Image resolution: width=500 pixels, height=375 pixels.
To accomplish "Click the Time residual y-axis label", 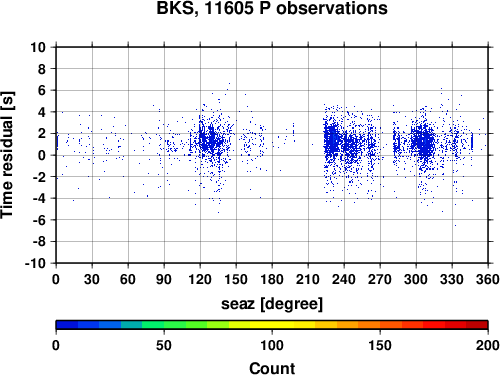I will pyautogui.click(x=7, y=155).
